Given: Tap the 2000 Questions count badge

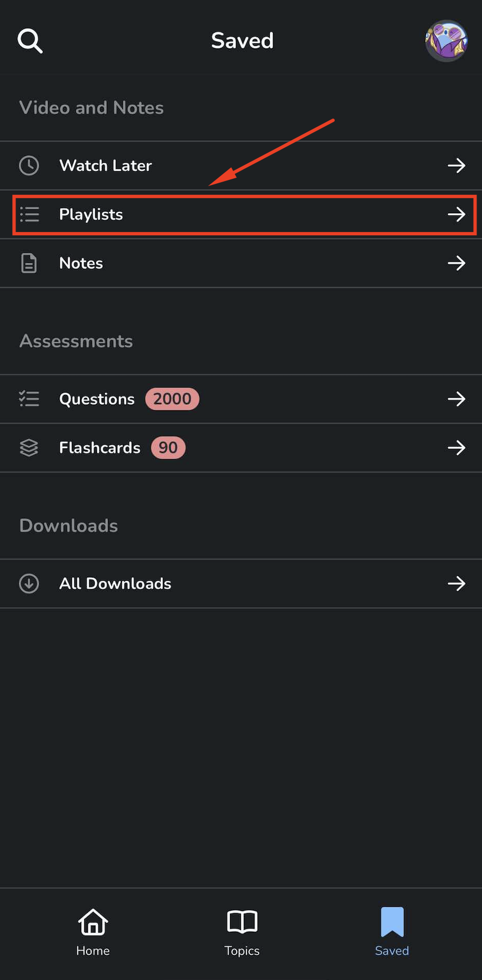Looking at the screenshot, I should 172,399.
